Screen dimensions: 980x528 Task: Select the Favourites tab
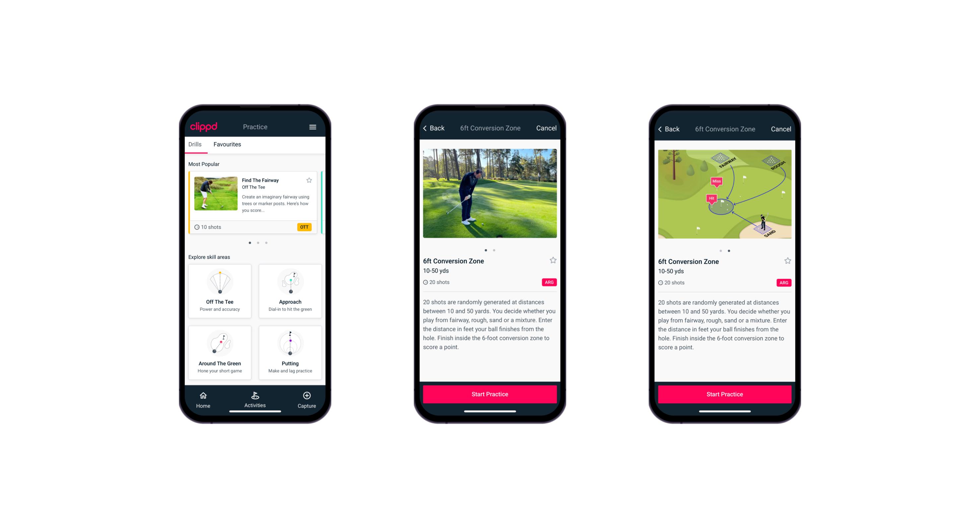pyautogui.click(x=227, y=144)
